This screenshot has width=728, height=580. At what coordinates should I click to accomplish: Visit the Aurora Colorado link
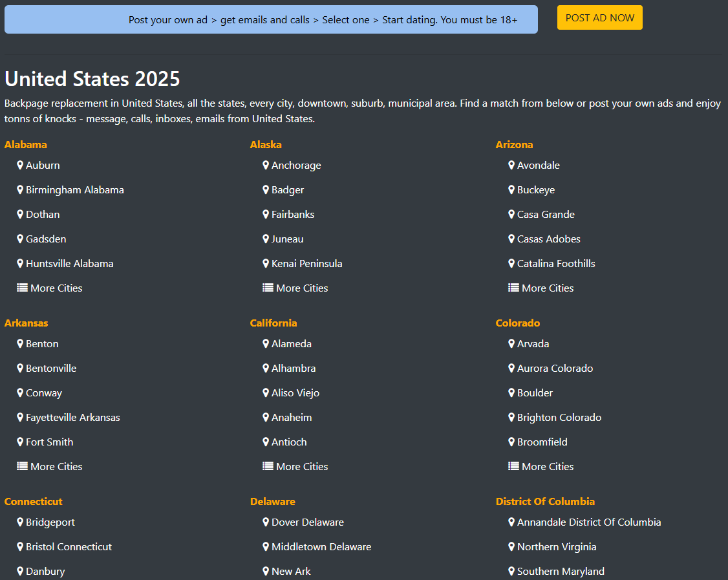(x=555, y=369)
